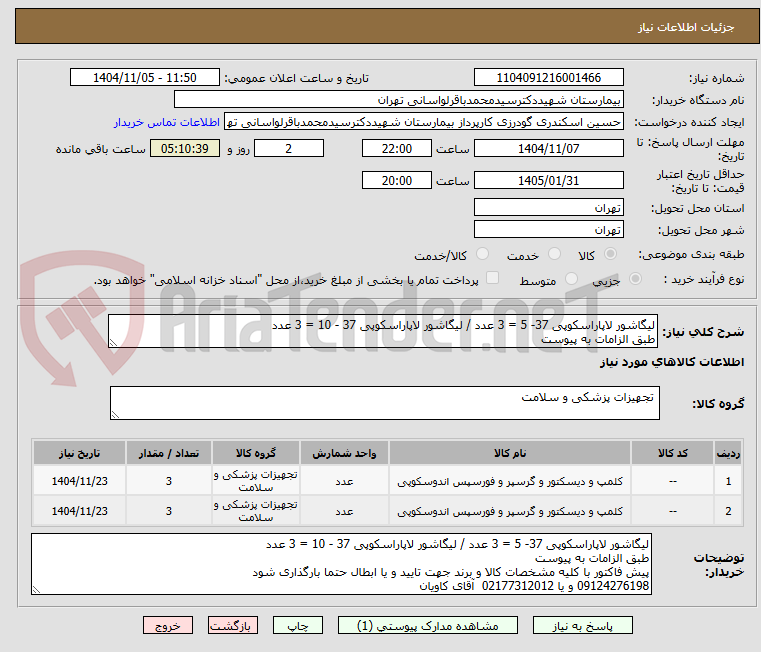The image size is (761, 652).
Task: Toggle the Islamic treasury payment checkbox
Action: [x=493, y=278]
